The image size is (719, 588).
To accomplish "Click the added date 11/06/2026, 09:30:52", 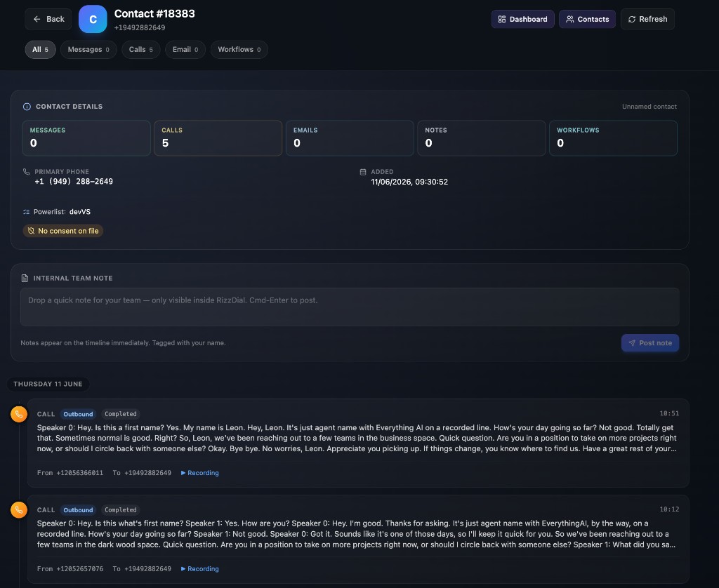I will tap(409, 182).
